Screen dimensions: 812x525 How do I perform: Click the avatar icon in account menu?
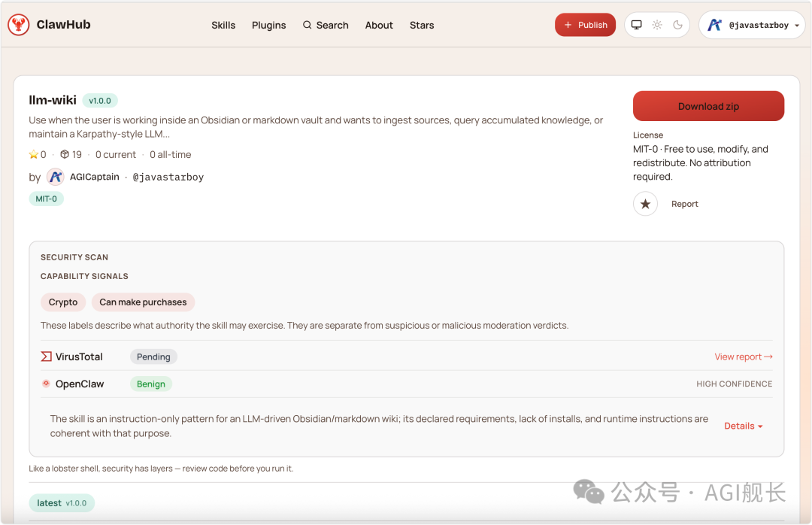pos(715,25)
